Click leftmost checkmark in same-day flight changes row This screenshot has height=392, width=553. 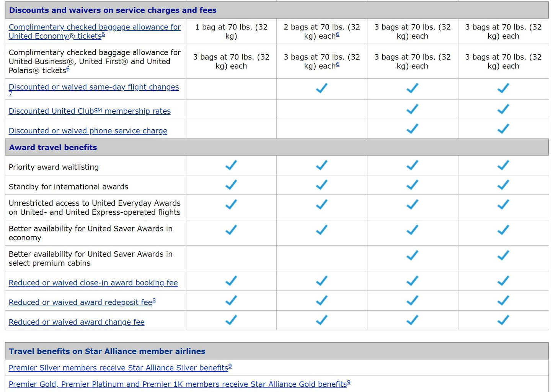(322, 88)
